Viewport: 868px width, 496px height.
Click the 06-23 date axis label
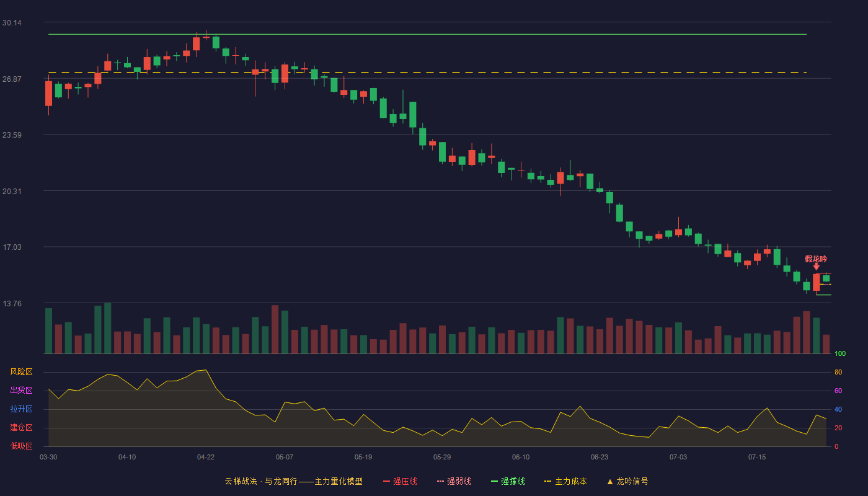point(600,457)
